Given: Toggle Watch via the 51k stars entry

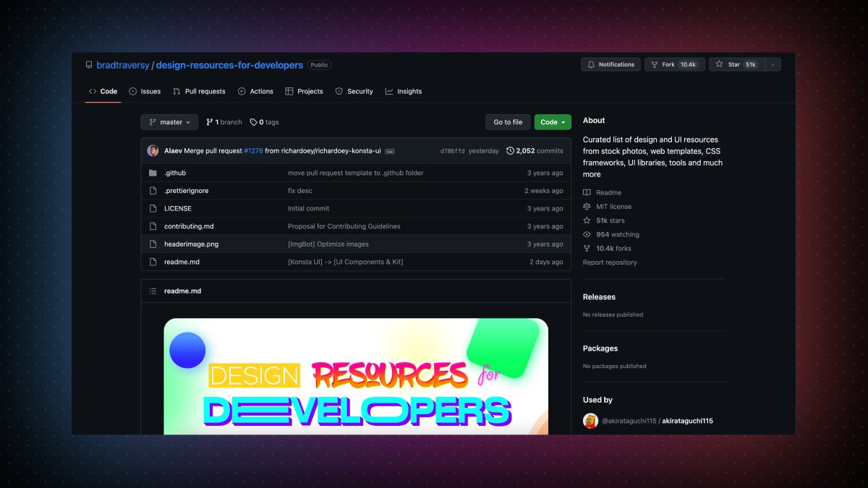Looking at the screenshot, I should click(x=611, y=221).
